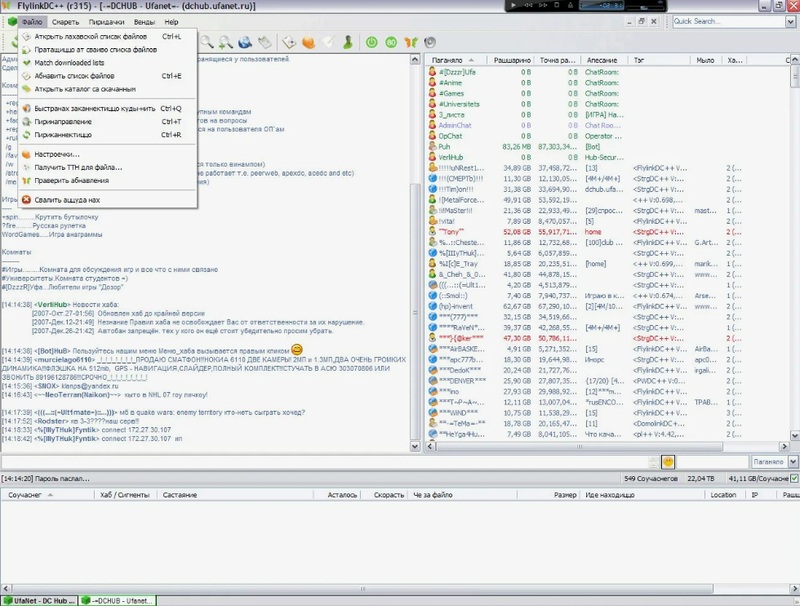Click the green '80' toolbar icon
This screenshot has width=800, height=606.
click(391, 42)
